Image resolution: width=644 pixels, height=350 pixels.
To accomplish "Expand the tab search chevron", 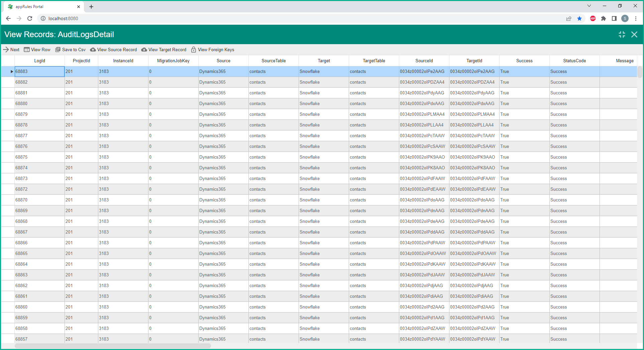I will pos(589,6).
